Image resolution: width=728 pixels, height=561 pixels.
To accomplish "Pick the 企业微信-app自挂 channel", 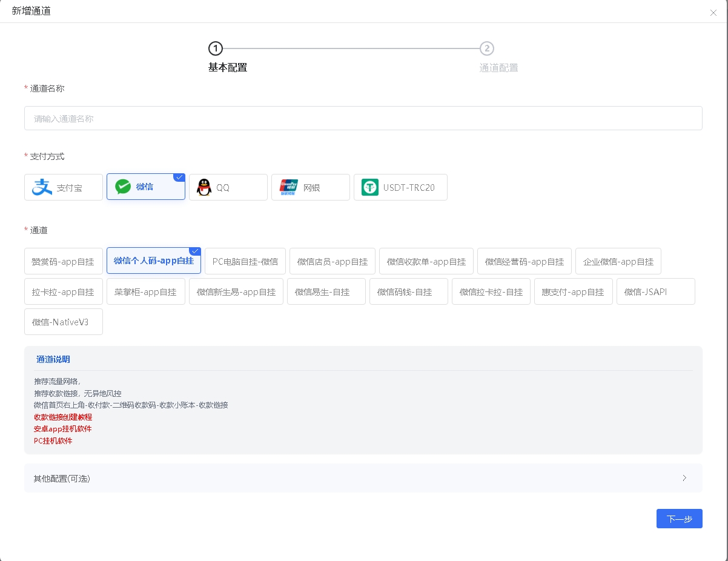I will pyautogui.click(x=618, y=262).
